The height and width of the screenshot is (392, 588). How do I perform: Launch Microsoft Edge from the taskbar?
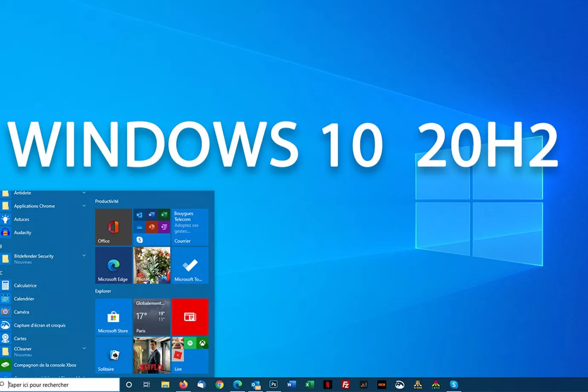pos(237,385)
